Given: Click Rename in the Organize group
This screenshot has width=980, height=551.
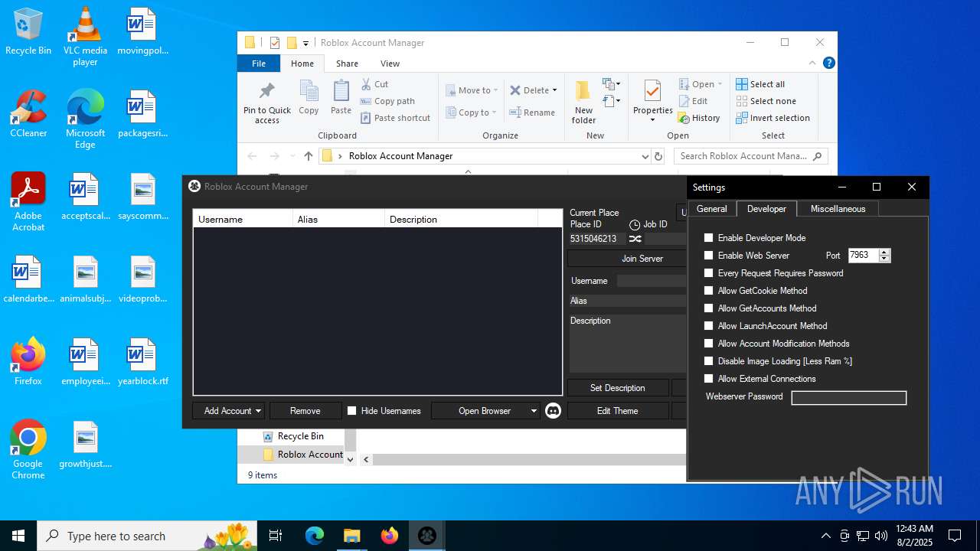Looking at the screenshot, I should click(x=532, y=112).
